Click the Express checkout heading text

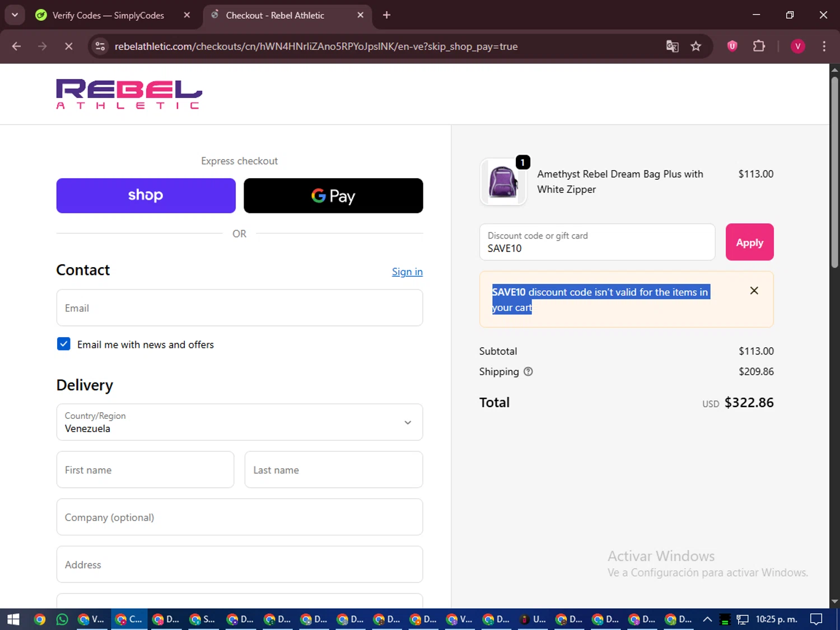click(x=240, y=161)
